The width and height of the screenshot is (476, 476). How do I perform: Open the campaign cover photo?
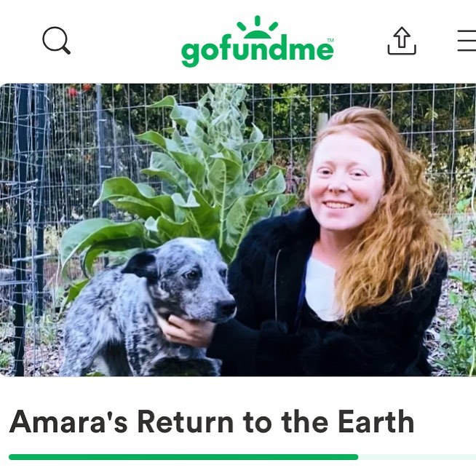pyautogui.click(x=238, y=230)
